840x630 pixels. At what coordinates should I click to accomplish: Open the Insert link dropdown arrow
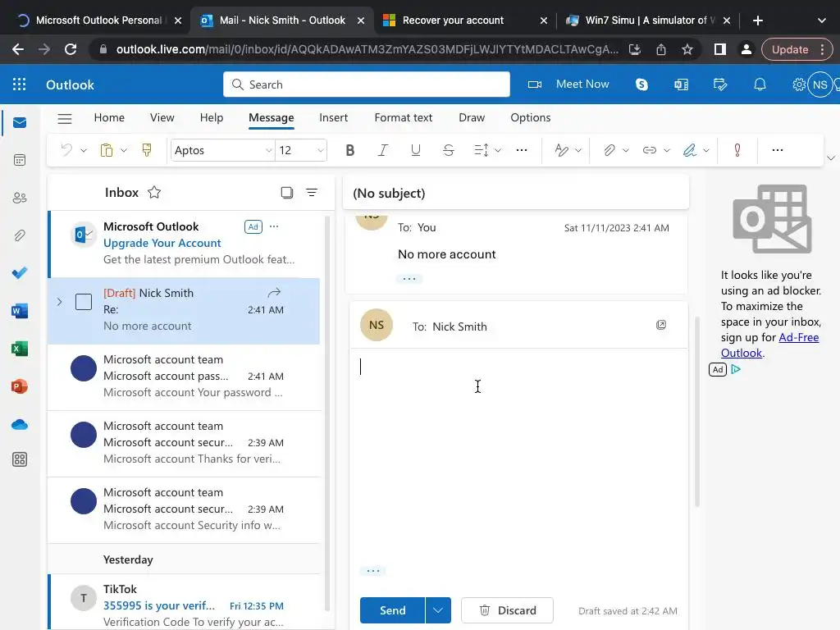[667, 151]
